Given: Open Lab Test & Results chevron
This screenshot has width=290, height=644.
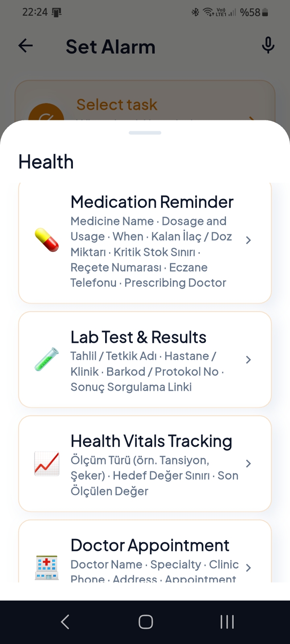Looking at the screenshot, I should (249, 359).
